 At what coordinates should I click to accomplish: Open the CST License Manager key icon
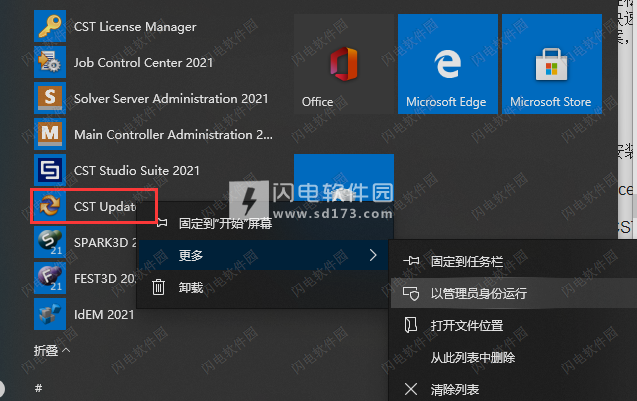click(50, 26)
